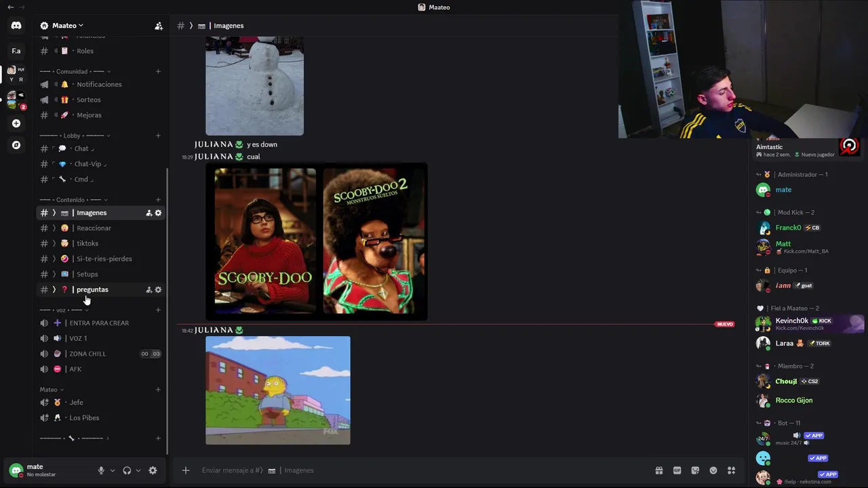Open the folder server icon with badge 2
Image resolution: width=868 pixels, height=488 pixels.
tap(15, 100)
